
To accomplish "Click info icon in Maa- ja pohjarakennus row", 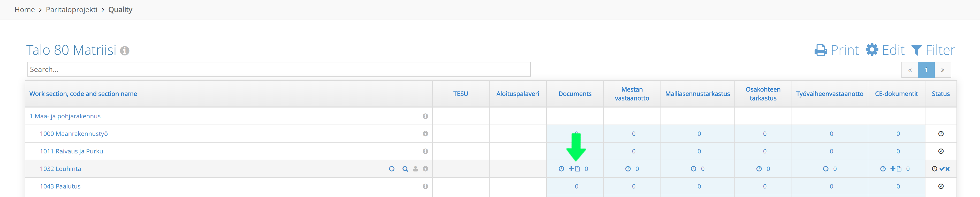I will tap(425, 116).
